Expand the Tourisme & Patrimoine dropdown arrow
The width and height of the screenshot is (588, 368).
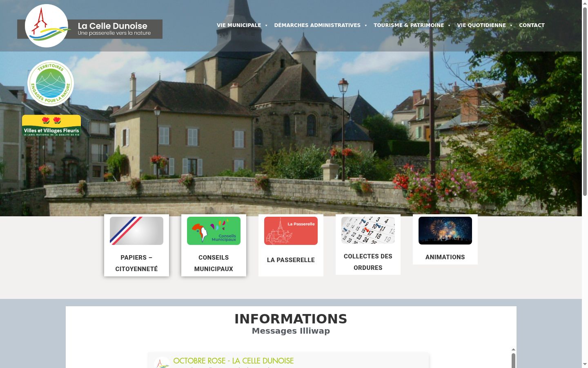(449, 25)
